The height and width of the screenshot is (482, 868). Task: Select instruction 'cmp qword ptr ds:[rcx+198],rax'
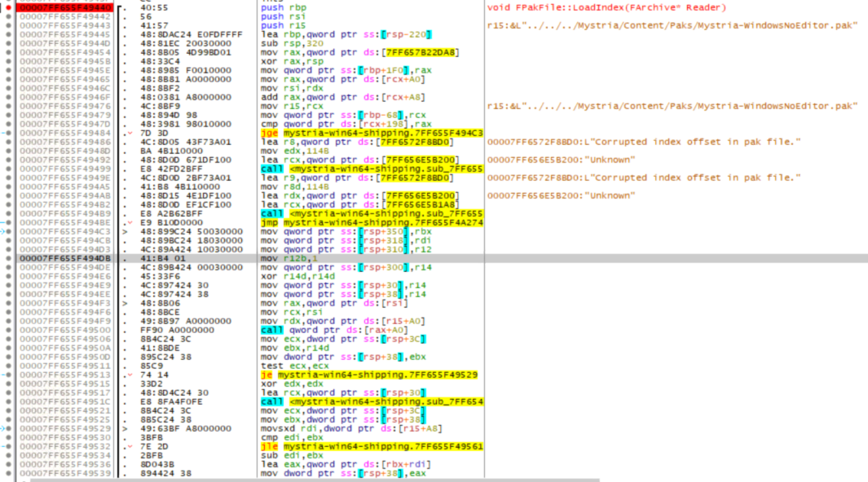click(346, 125)
